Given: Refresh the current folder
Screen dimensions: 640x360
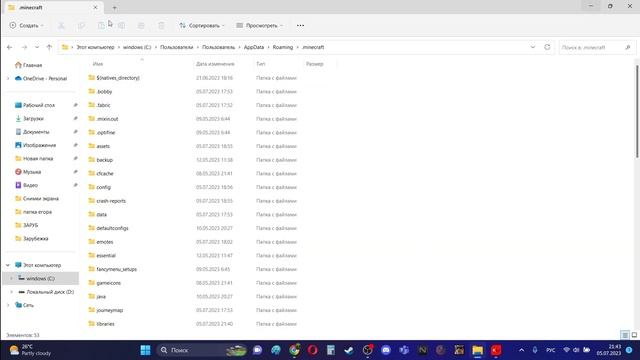Looking at the screenshot, I should pyautogui.click(x=547, y=47).
